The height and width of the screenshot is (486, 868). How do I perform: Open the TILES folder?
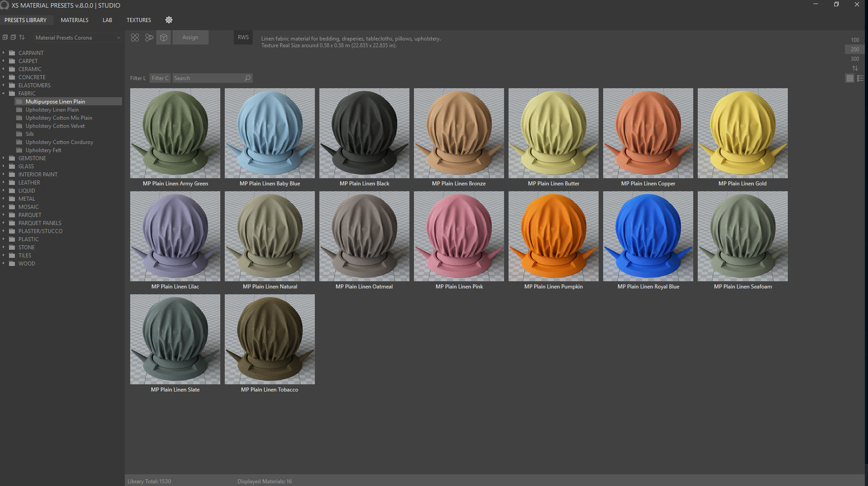click(x=25, y=255)
